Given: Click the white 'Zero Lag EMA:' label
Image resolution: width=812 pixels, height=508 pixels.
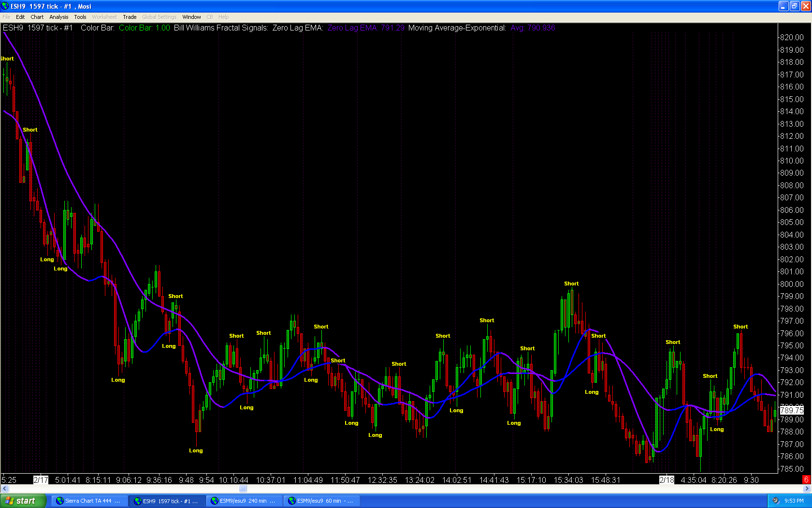Looking at the screenshot, I should pos(298,28).
